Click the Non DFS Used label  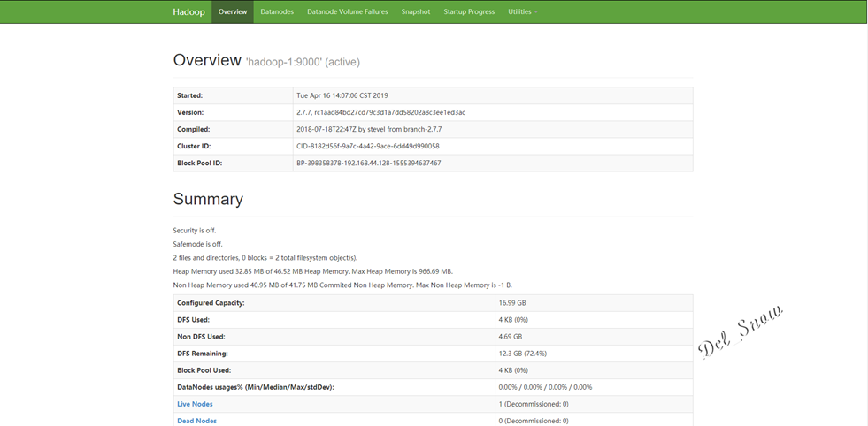point(201,337)
